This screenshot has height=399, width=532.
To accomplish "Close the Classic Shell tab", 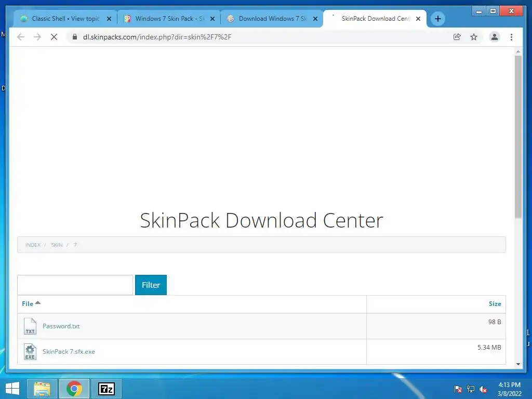I will point(109,19).
